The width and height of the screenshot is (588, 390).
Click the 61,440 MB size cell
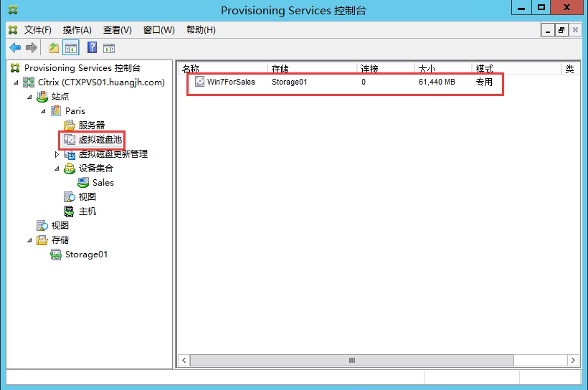pos(437,82)
